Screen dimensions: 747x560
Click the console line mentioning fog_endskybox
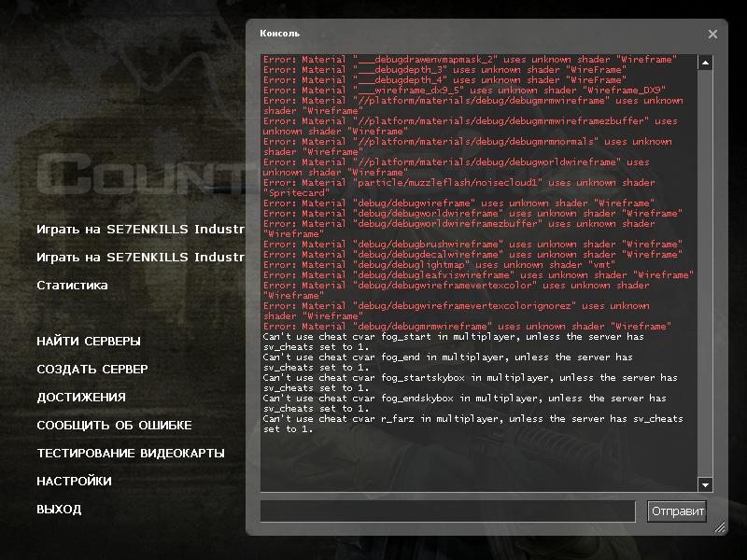click(x=464, y=403)
